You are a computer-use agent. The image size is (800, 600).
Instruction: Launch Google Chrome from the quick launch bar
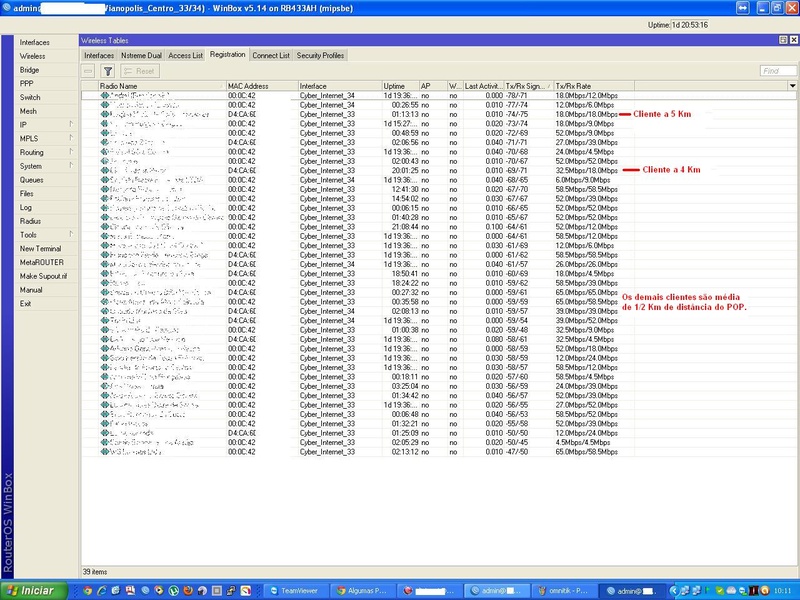(88, 591)
